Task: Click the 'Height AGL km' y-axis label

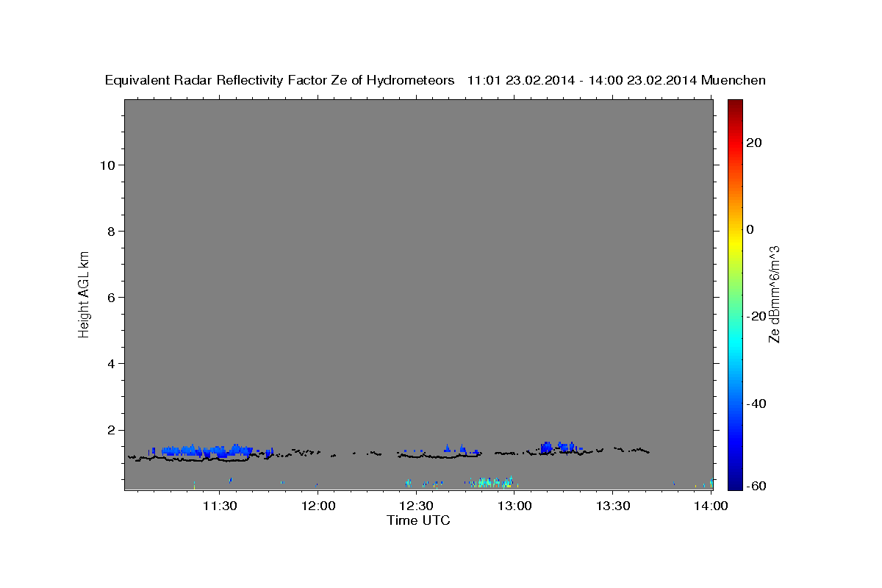Action: pos(84,293)
